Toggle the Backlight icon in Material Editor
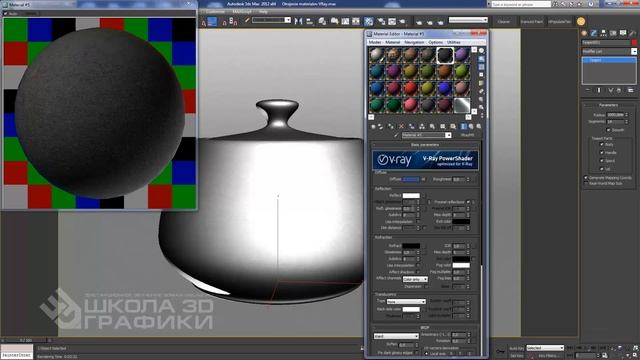This screenshot has height=360, width=640. (482, 59)
